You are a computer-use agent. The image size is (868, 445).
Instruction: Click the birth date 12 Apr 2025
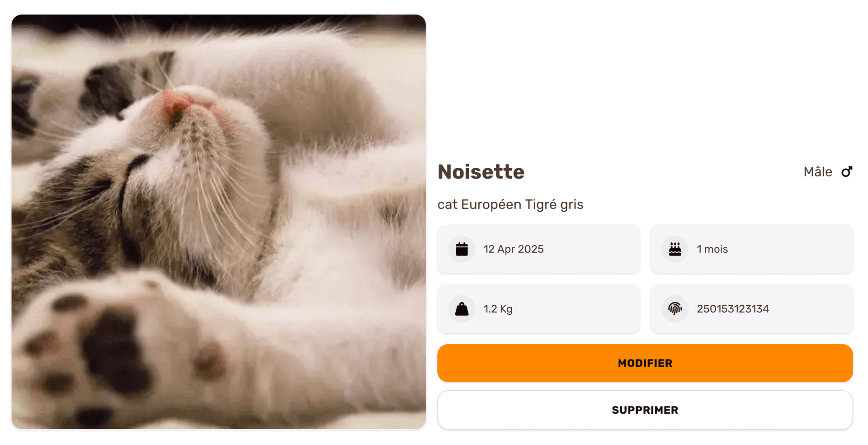514,249
